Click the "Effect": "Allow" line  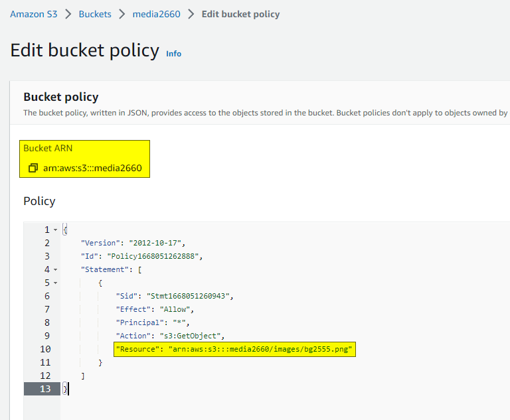coord(155,309)
